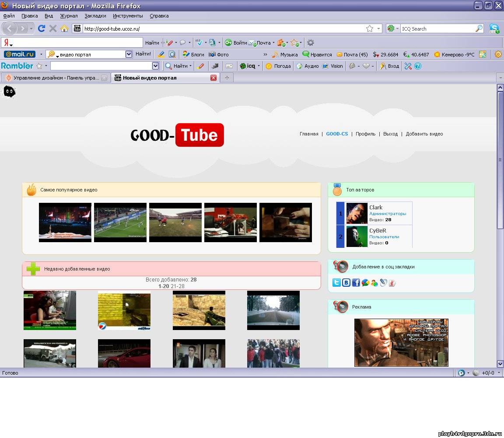
Task: Click the Yandex spell-check ABC icon
Action: pyautogui.click(x=199, y=42)
